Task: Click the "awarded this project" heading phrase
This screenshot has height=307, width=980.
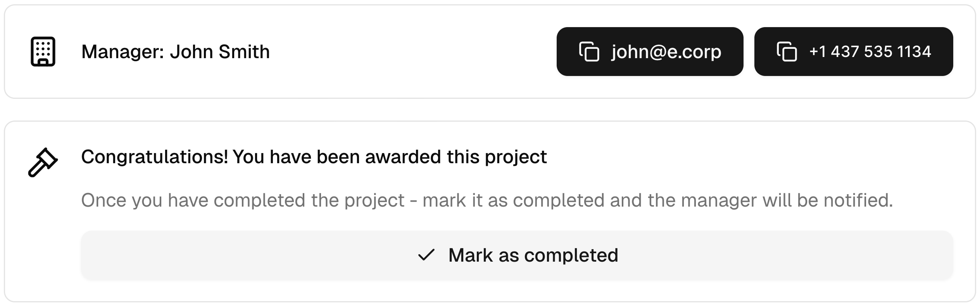Action: 455,157
